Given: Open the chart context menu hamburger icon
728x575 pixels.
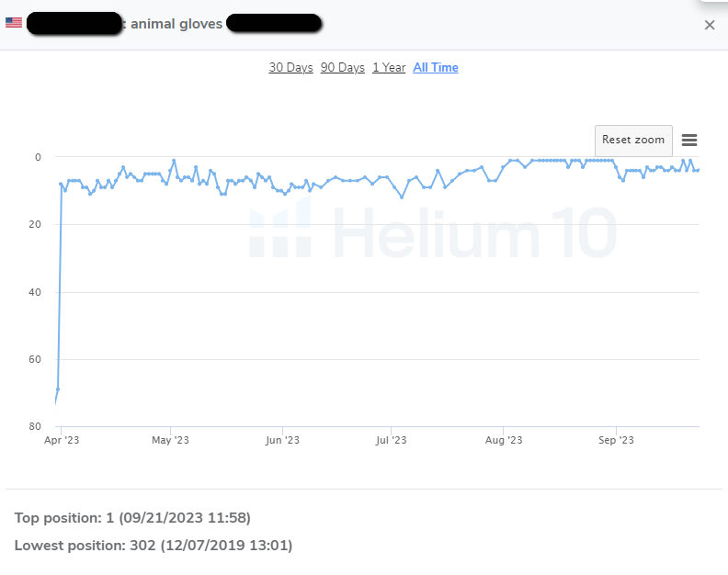Looking at the screenshot, I should [689, 141].
